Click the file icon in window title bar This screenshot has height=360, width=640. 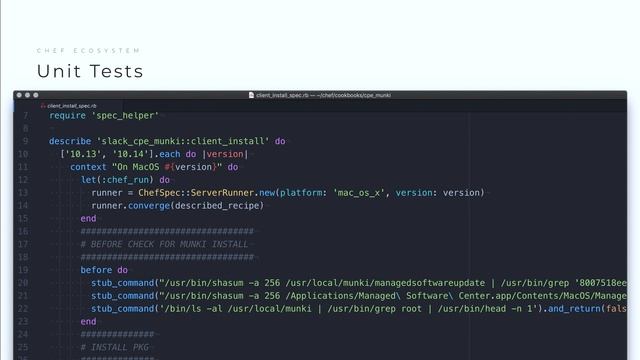click(x=251, y=95)
